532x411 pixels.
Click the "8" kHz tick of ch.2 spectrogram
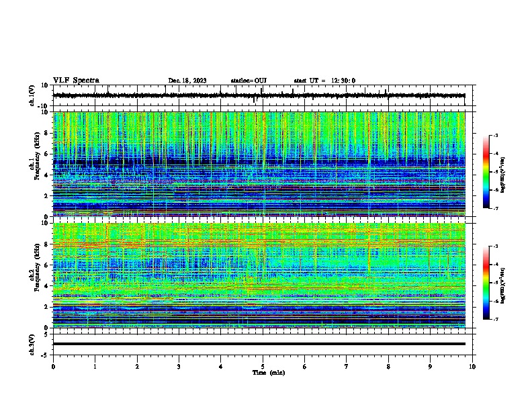click(x=47, y=244)
